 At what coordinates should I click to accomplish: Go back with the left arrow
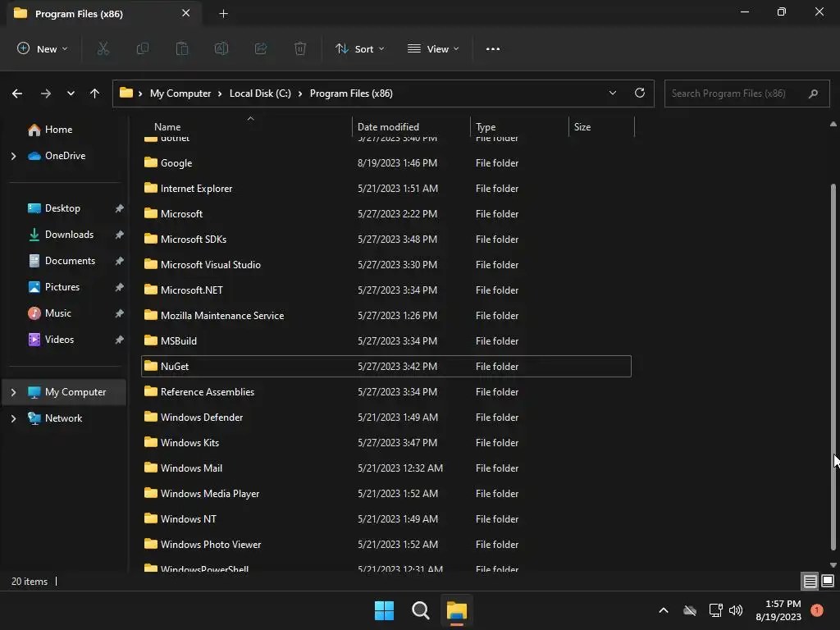(17, 94)
